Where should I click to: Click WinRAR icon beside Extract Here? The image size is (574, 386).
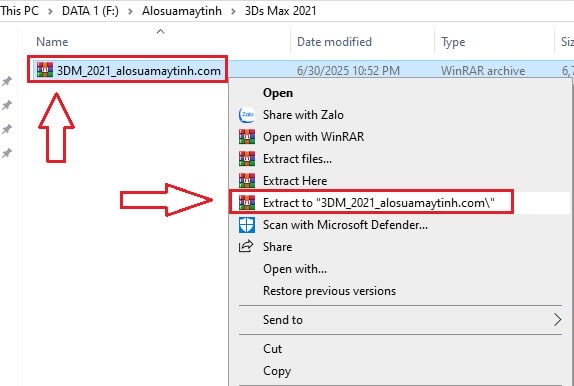coord(247,181)
